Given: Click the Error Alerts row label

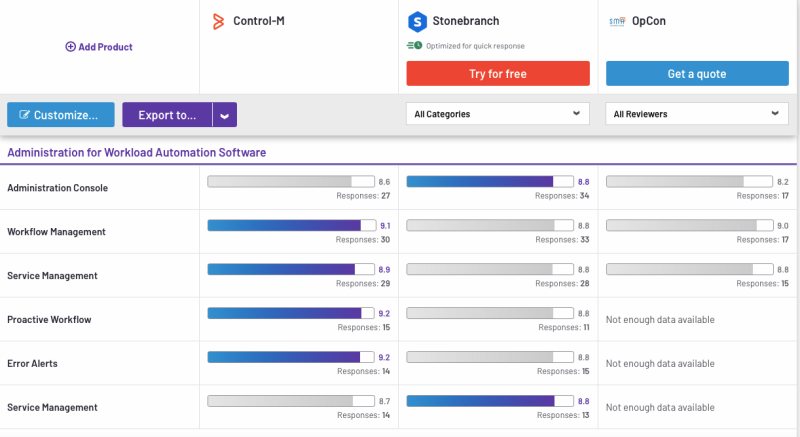Looking at the screenshot, I should click(x=32, y=364).
